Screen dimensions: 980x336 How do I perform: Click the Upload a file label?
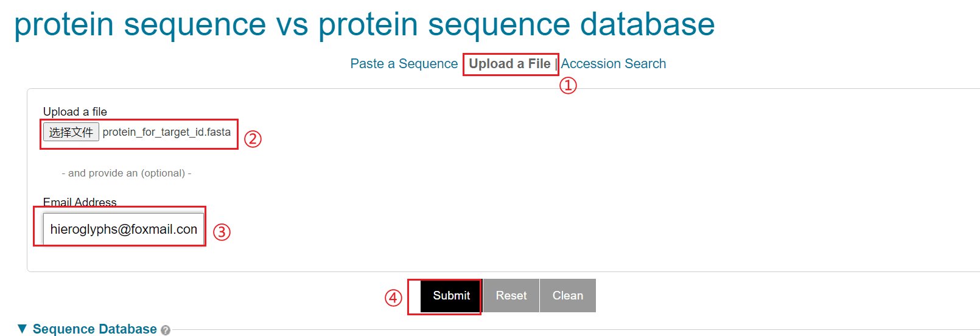point(75,112)
